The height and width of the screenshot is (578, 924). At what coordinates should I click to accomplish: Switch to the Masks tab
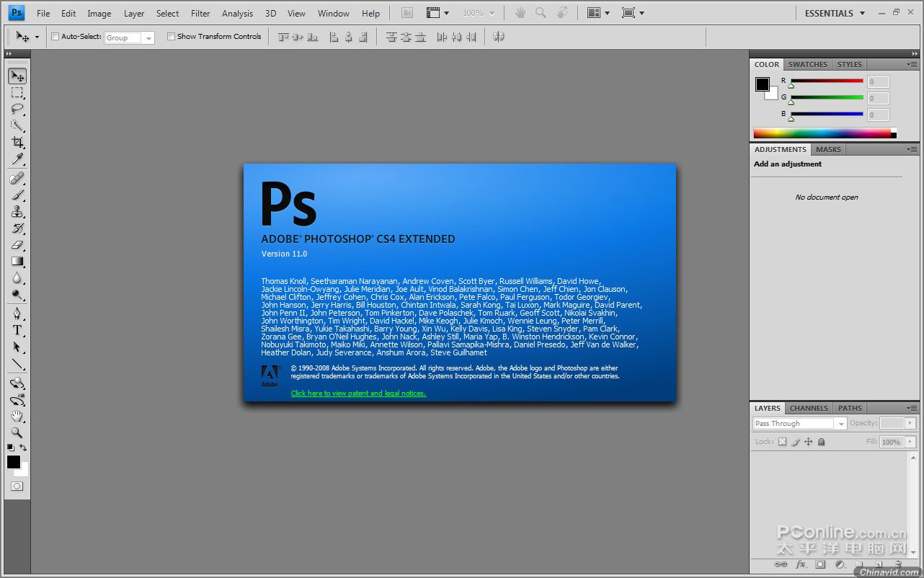coord(828,149)
